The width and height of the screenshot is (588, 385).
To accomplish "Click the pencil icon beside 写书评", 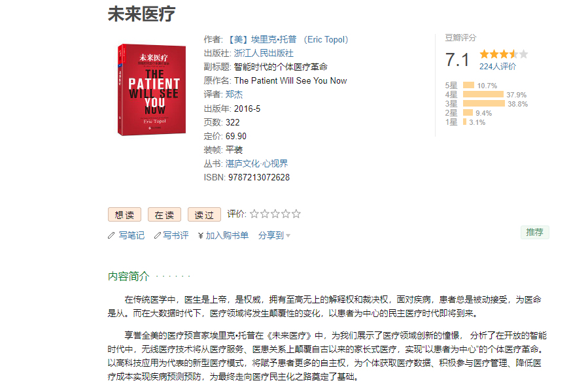I will coord(157,235).
